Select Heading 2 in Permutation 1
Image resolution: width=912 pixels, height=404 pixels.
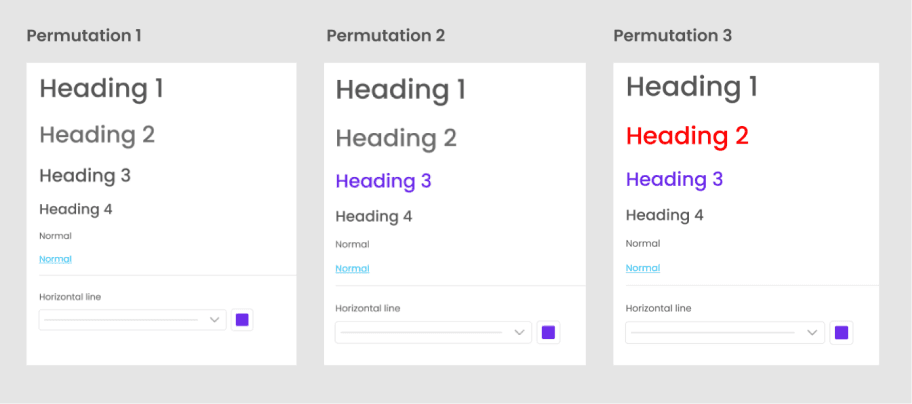(x=97, y=135)
